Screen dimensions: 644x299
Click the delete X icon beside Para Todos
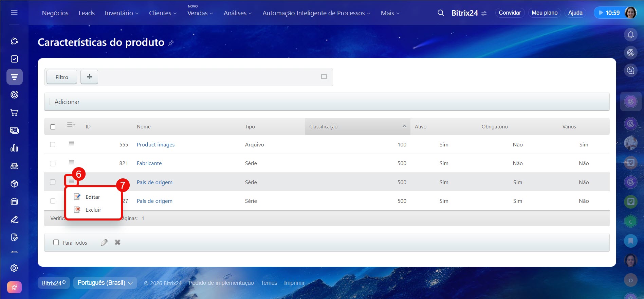point(117,242)
